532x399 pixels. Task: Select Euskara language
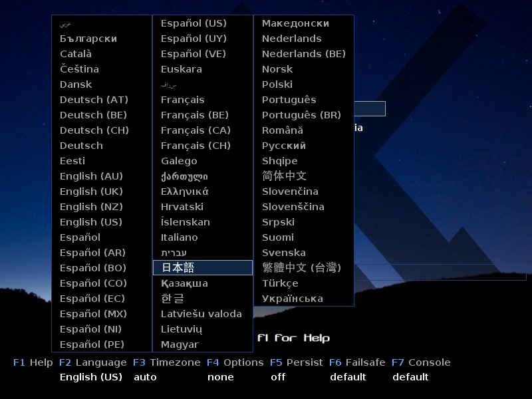182,69
